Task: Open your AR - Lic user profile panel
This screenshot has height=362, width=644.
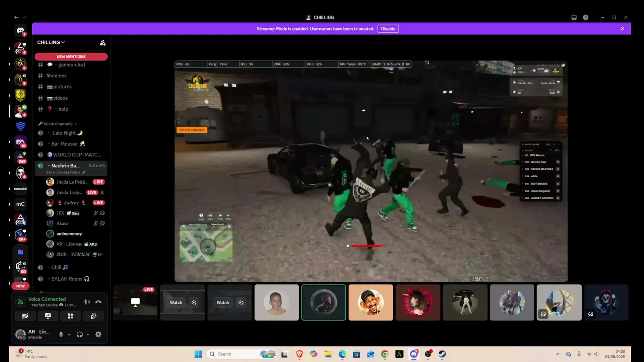Action: (x=34, y=334)
